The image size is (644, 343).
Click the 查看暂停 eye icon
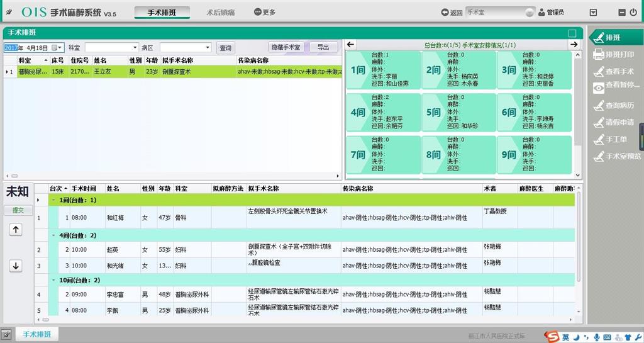[599, 88]
